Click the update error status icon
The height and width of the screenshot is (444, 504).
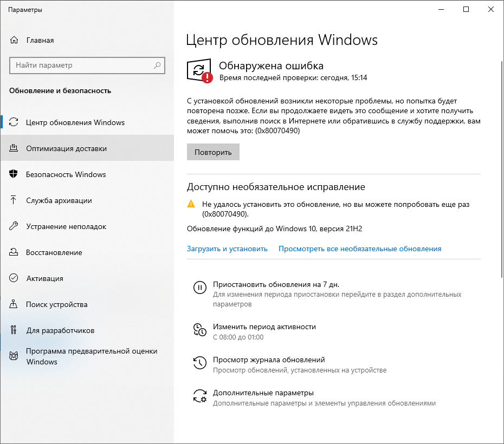199,70
